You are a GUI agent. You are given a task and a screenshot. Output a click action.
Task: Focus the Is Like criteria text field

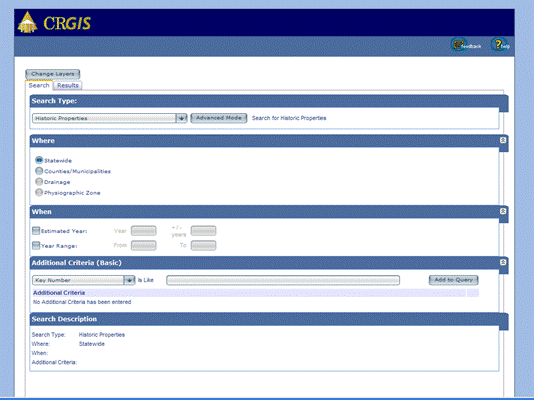pos(283,280)
